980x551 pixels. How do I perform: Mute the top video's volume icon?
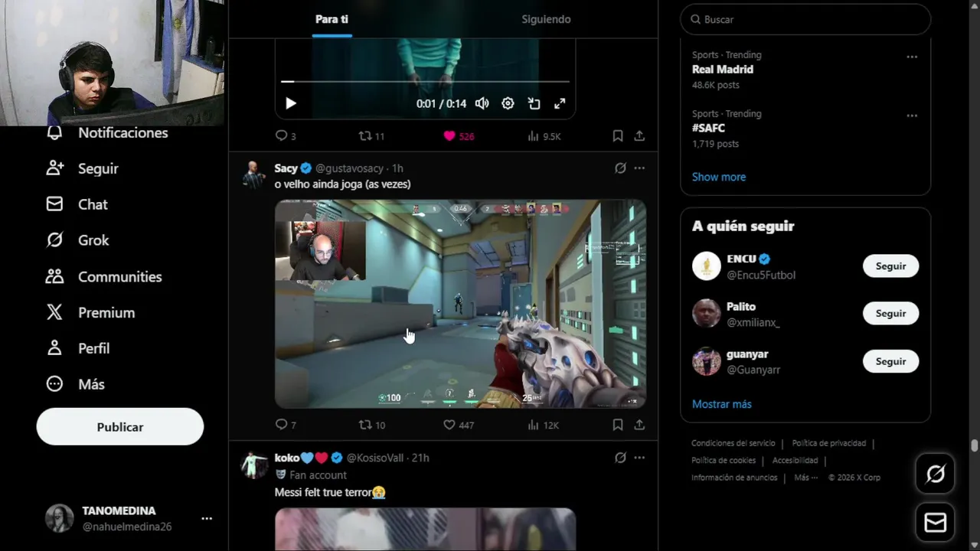pyautogui.click(x=482, y=103)
